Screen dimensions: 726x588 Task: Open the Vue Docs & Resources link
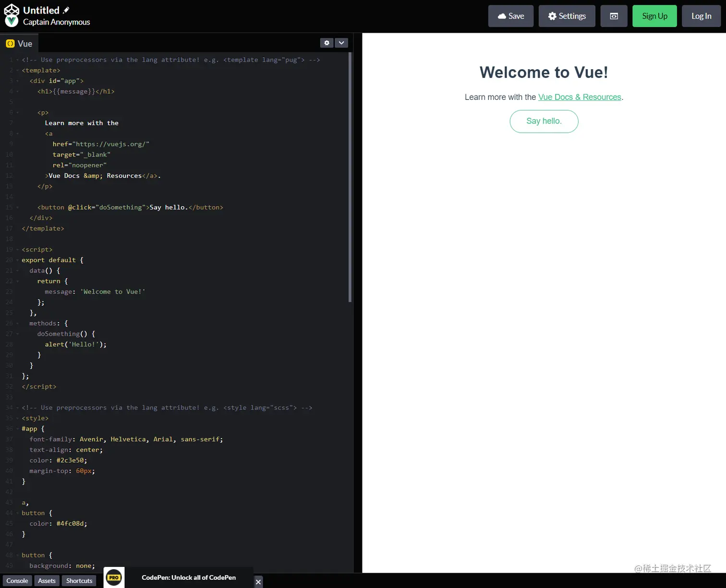[x=580, y=97]
